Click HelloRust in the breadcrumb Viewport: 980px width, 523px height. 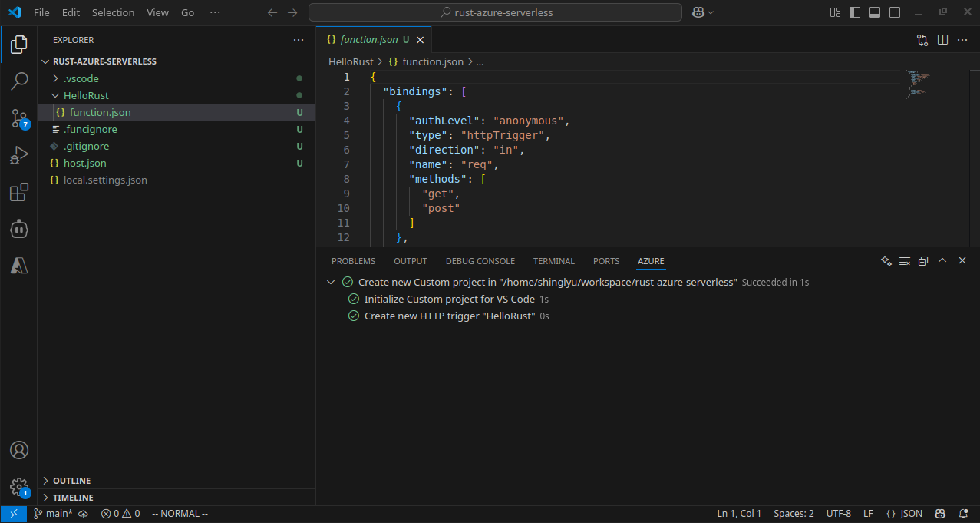(x=351, y=61)
